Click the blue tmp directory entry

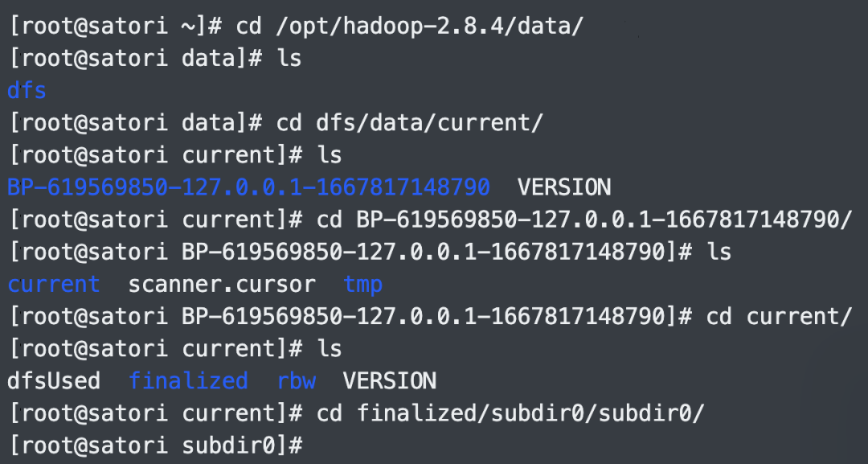(362, 285)
